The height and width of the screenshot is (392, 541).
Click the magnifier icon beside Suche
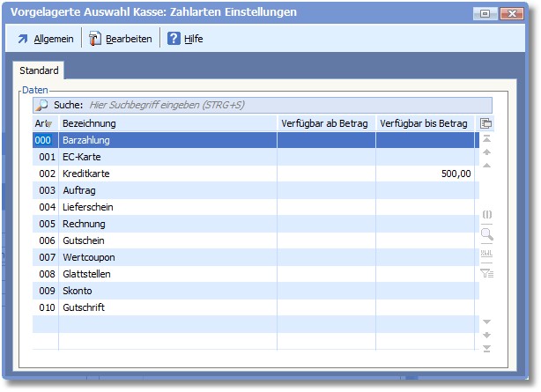[x=41, y=105]
